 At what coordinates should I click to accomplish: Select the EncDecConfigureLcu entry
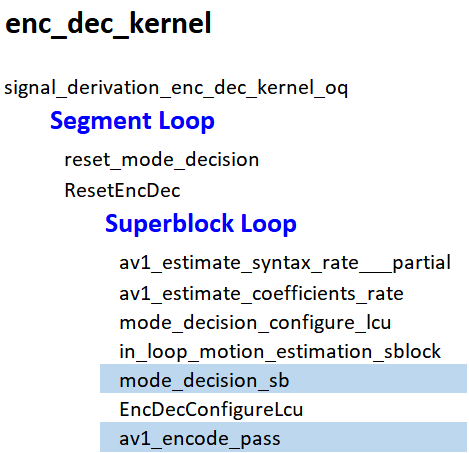point(211,410)
